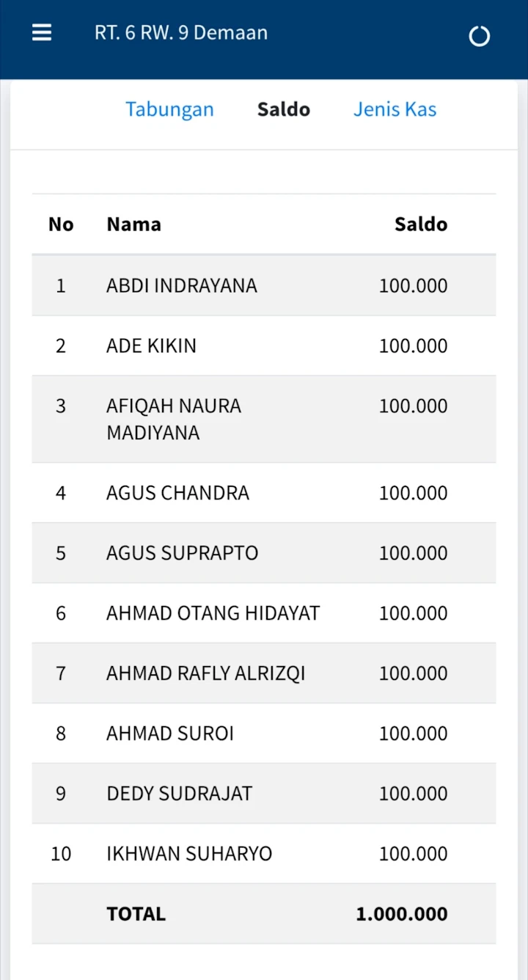This screenshot has width=528, height=980.
Task: Click the Nama column header
Action: point(134,224)
